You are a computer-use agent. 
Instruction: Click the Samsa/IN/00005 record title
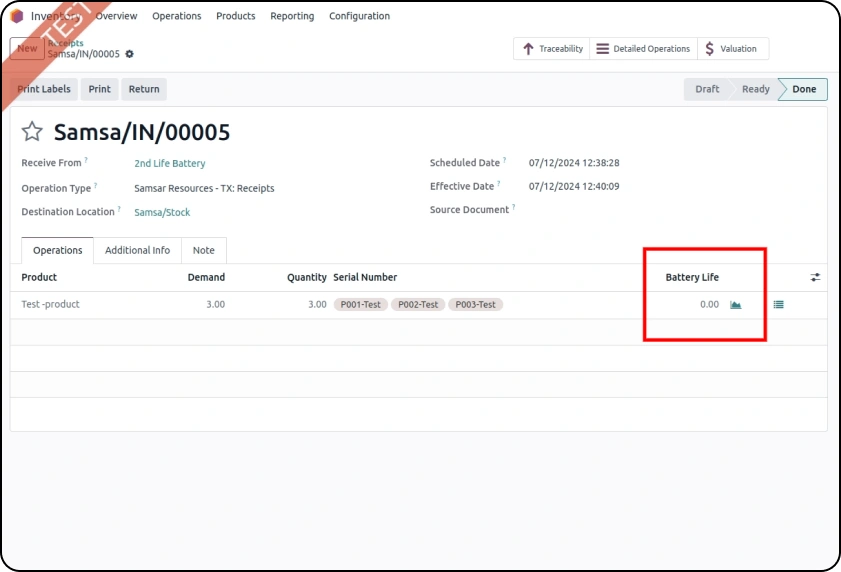[142, 132]
